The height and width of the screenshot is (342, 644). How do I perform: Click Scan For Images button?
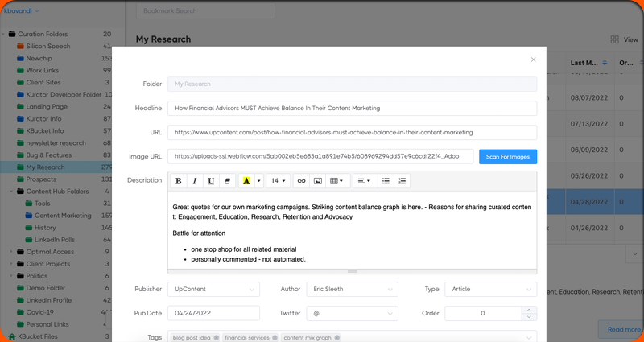click(508, 156)
